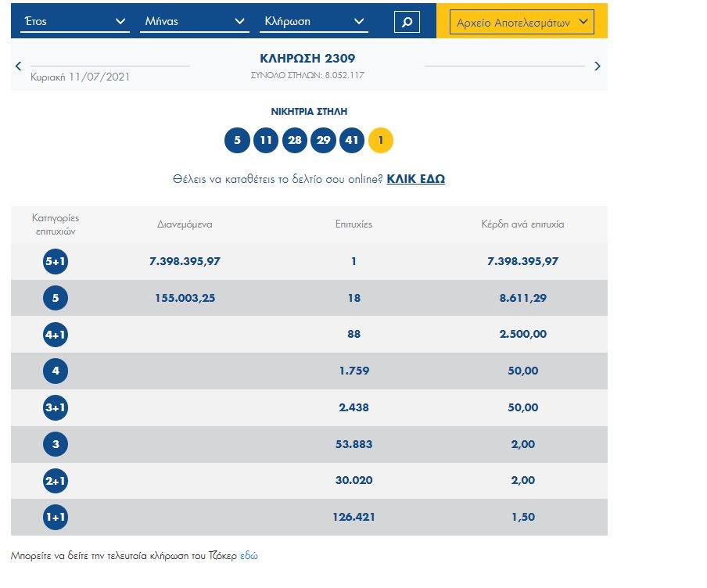Click the ΚΛΙΚ ΕΔΩ link

click(416, 179)
